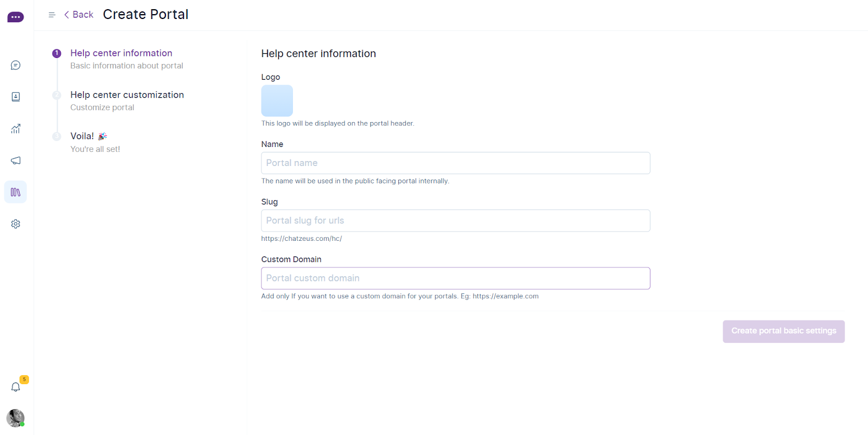Open the Campaigns megaphone icon
The width and height of the screenshot is (868, 435).
(x=16, y=161)
